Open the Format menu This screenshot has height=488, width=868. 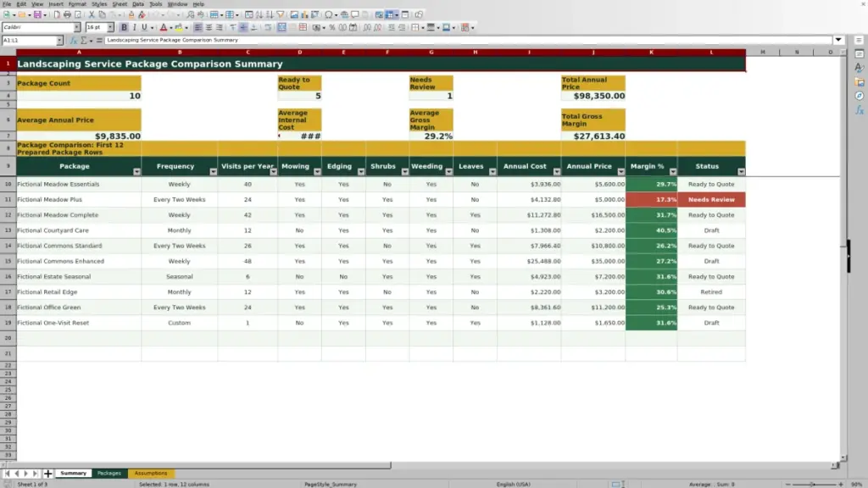click(x=77, y=4)
